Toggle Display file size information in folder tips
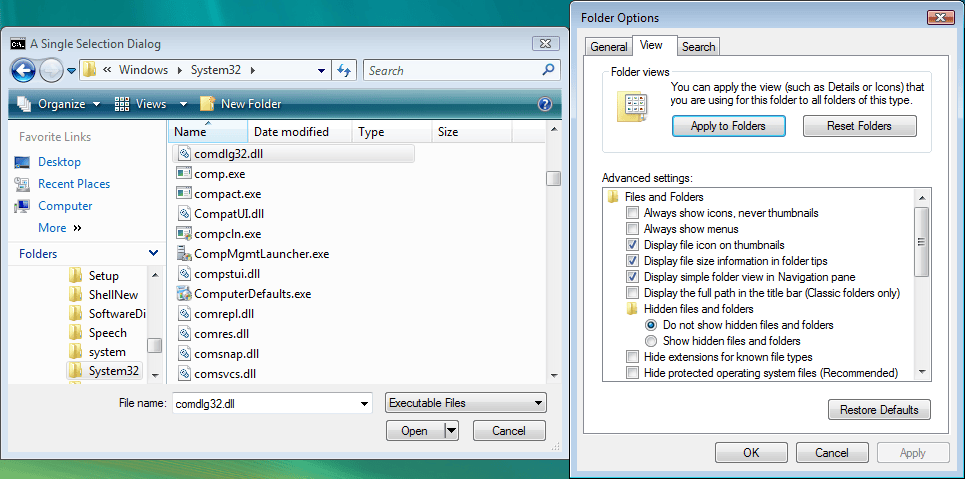 [x=632, y=261]
